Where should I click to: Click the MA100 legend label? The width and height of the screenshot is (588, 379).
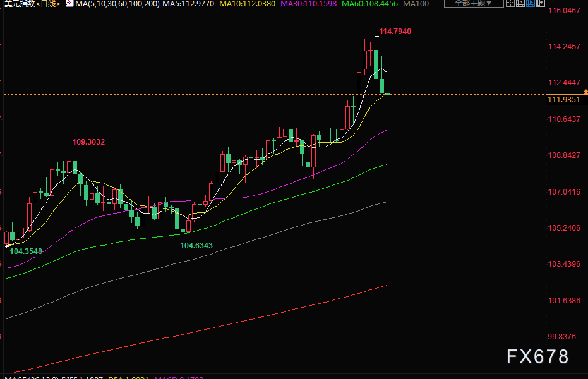click(x=416, y=4)
